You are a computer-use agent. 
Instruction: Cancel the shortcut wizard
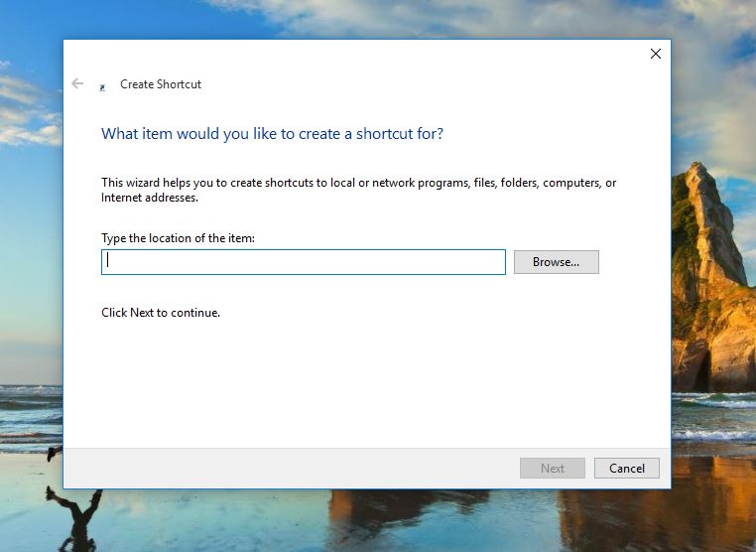click(626, 469)
